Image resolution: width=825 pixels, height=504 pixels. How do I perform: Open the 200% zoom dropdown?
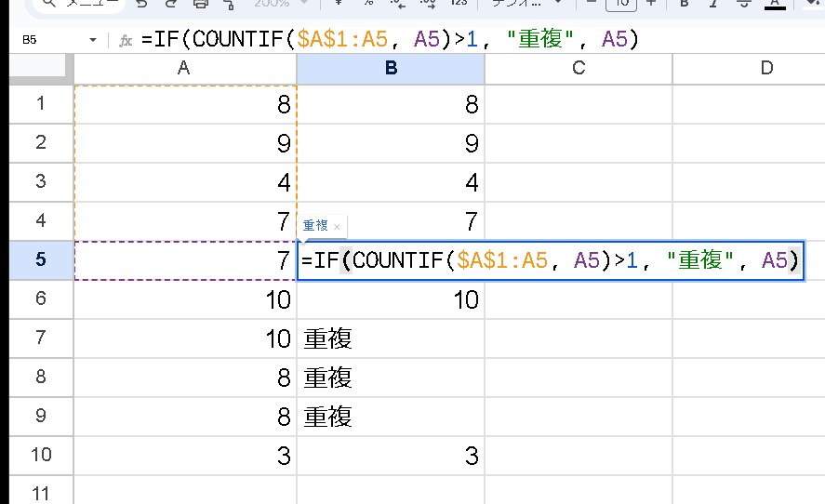click(x=277, y=4)
